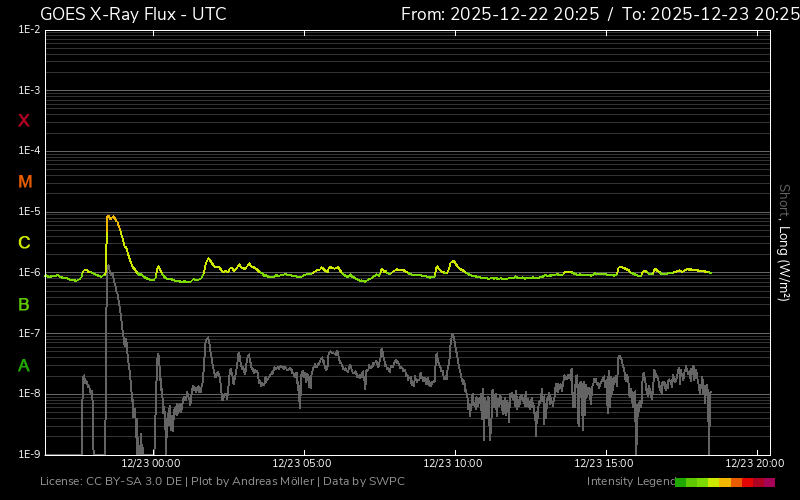
Task: Click the 12/23 15:00 time axis label
Action: 604,463
